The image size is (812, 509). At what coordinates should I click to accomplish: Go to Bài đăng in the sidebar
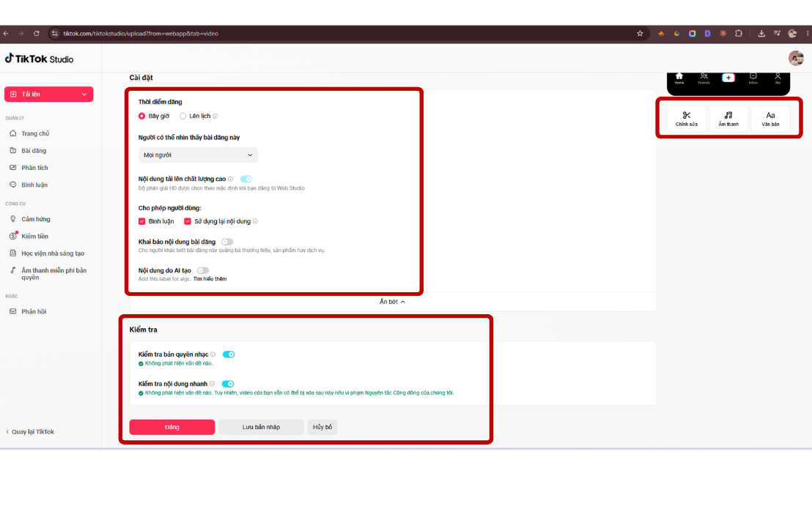pos(28,151)
